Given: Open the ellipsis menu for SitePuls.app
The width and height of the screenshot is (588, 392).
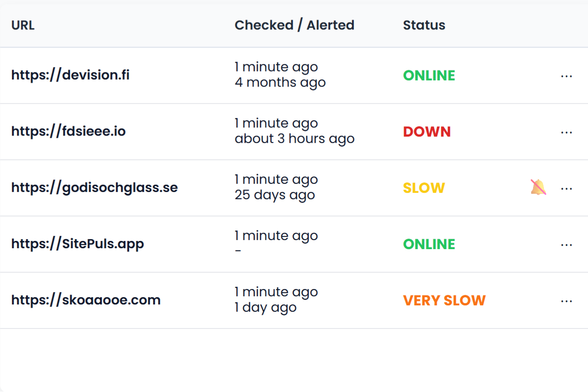Looking at the screenshot, I should coord(566,245).
